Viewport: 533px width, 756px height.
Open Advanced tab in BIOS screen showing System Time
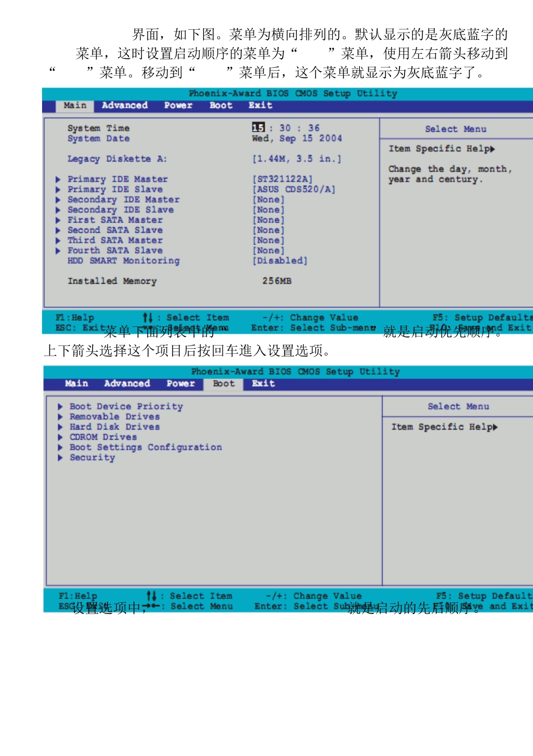pos(125,105)
